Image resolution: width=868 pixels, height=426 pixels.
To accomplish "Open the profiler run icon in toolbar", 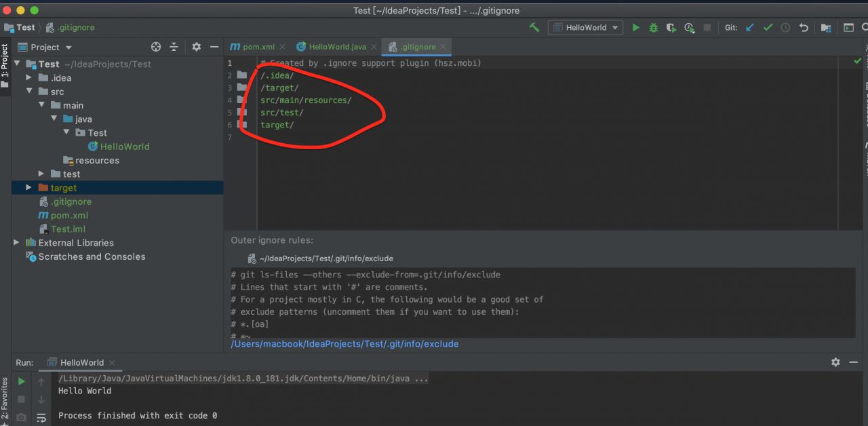I will click(x=689, y=28).
